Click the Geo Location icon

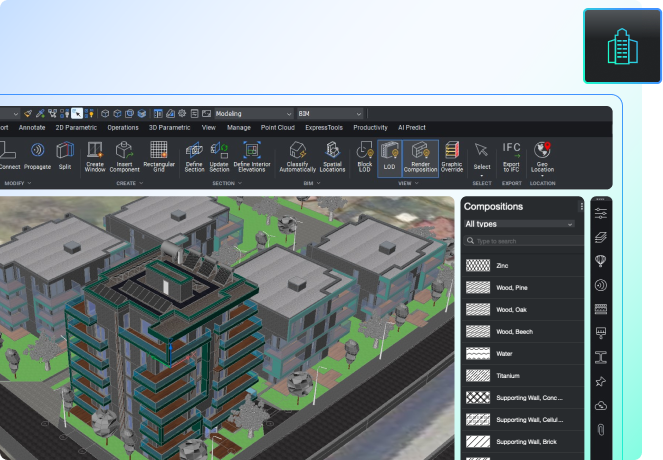click(543, 156)
